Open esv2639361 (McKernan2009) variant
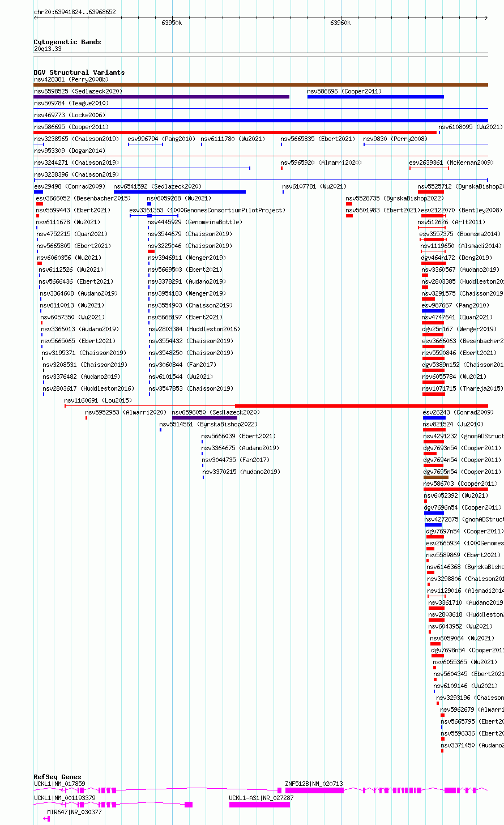Screen dimensions: 504x825 (x=451, y=163)
